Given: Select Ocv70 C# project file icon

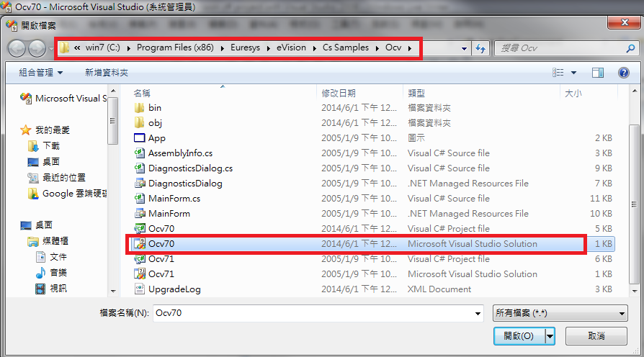Looking at the screenshot, I should [140, 229].
